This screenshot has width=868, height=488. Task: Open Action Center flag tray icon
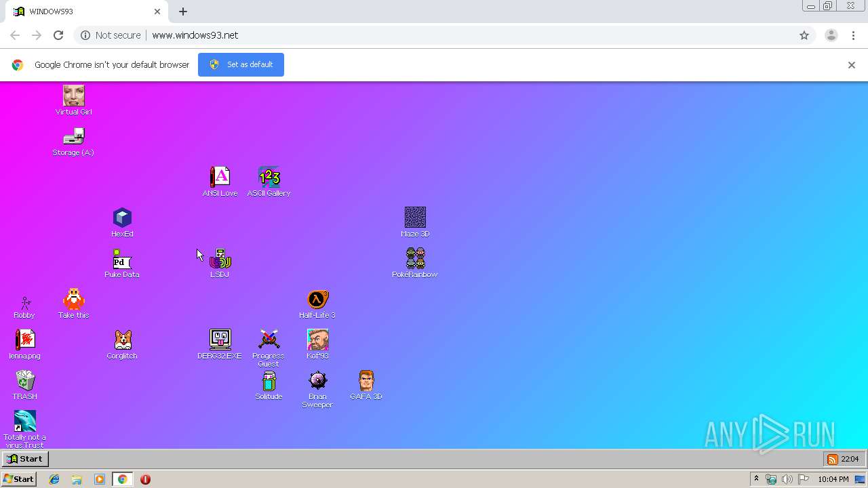tap(804, 479)
